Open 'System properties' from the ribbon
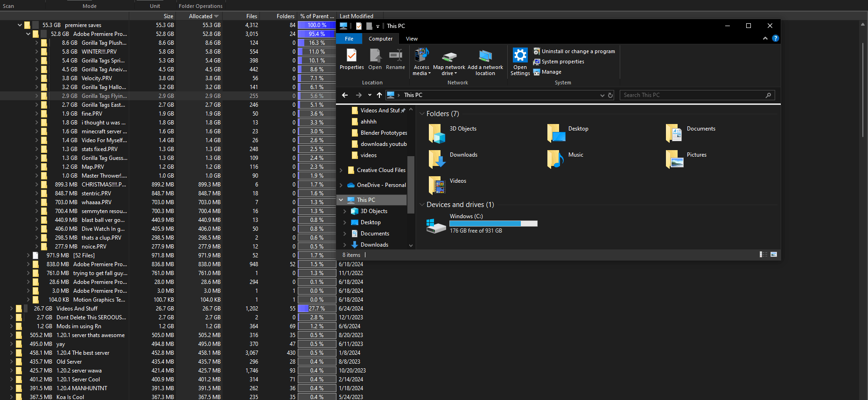This screenshot has width=868, height=400. click(x=559, y=62)
